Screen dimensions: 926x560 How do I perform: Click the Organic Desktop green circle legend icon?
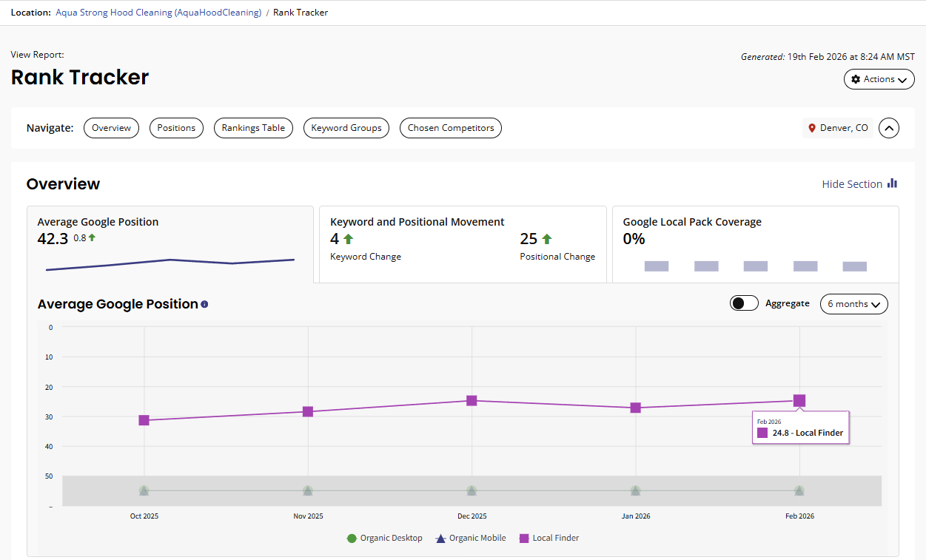click(x=352, y=539)
